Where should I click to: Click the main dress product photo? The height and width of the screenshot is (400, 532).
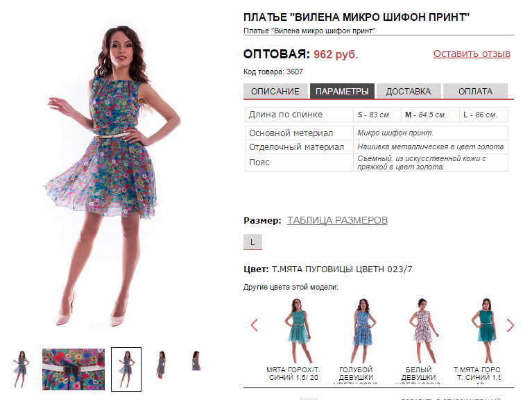tap(112, 175)
